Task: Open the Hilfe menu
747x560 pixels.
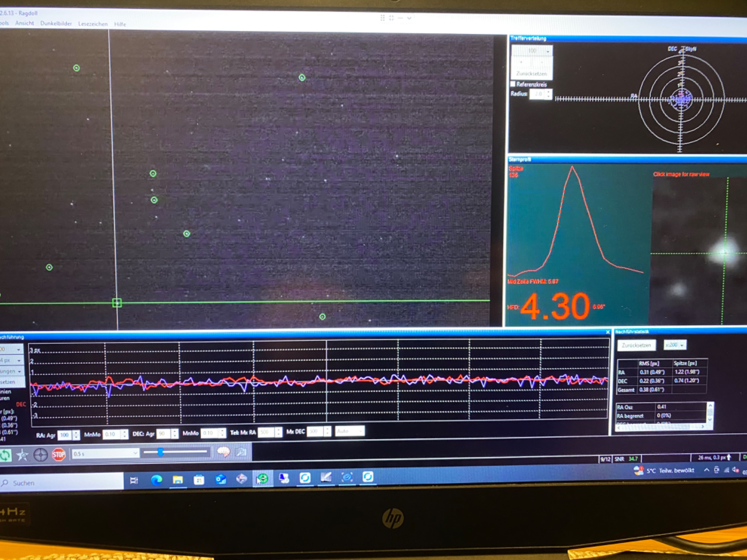Action: pos(120,24)
